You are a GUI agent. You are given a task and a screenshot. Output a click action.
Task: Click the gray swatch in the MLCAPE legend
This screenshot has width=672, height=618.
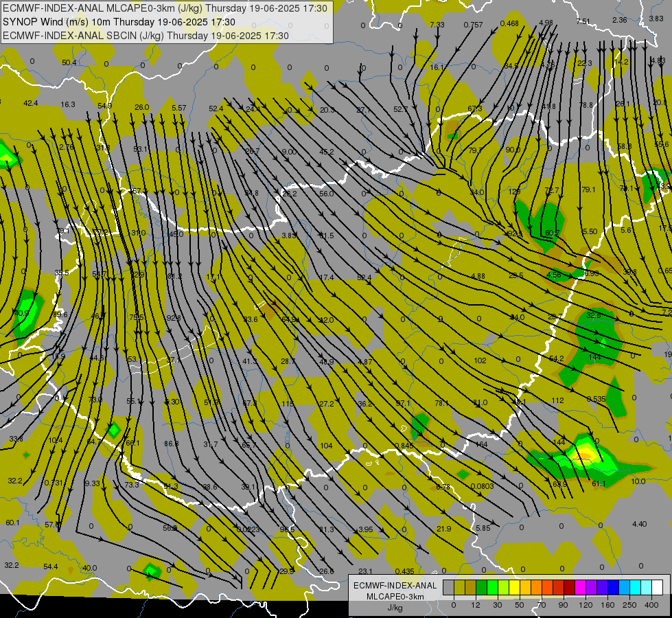pyautogui.click(x=448, y=587)
